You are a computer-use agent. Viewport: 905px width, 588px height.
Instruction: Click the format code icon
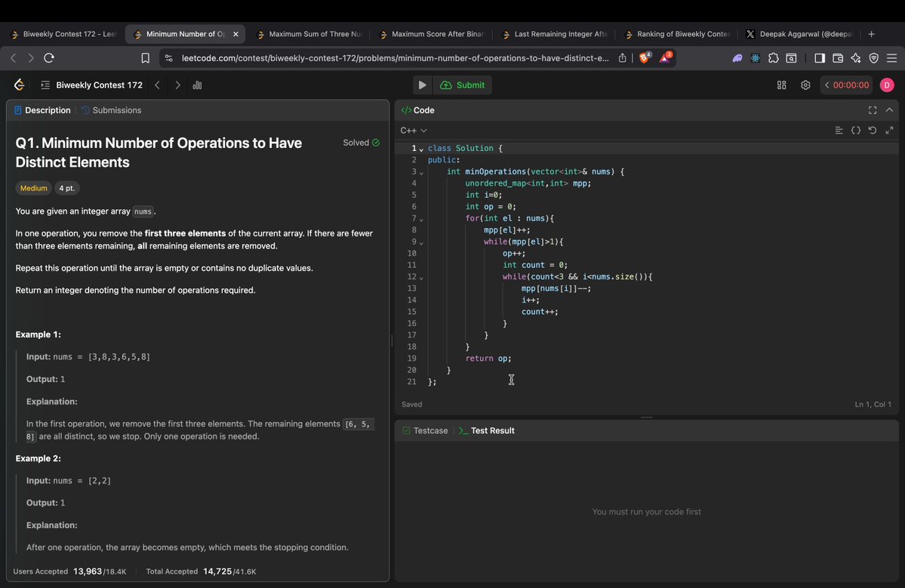point(839,131)
